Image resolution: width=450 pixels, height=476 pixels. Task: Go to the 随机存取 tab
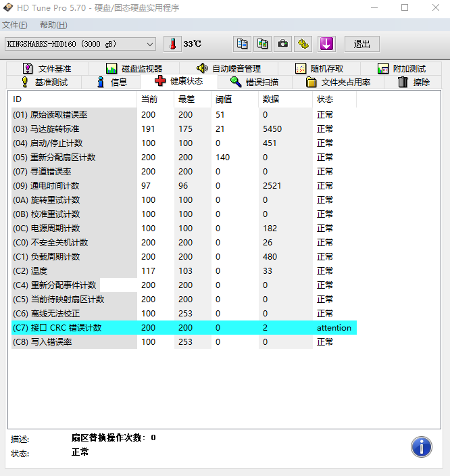click(319, 68)
